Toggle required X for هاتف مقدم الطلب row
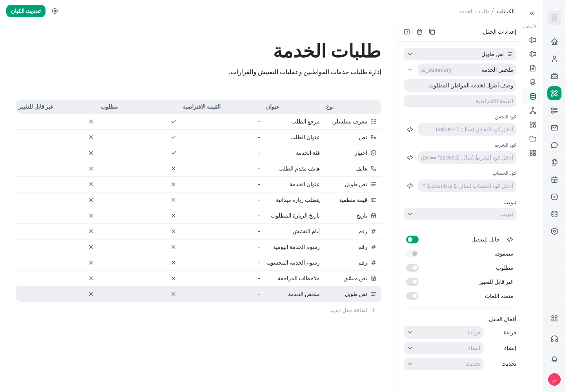 (173, 169)
